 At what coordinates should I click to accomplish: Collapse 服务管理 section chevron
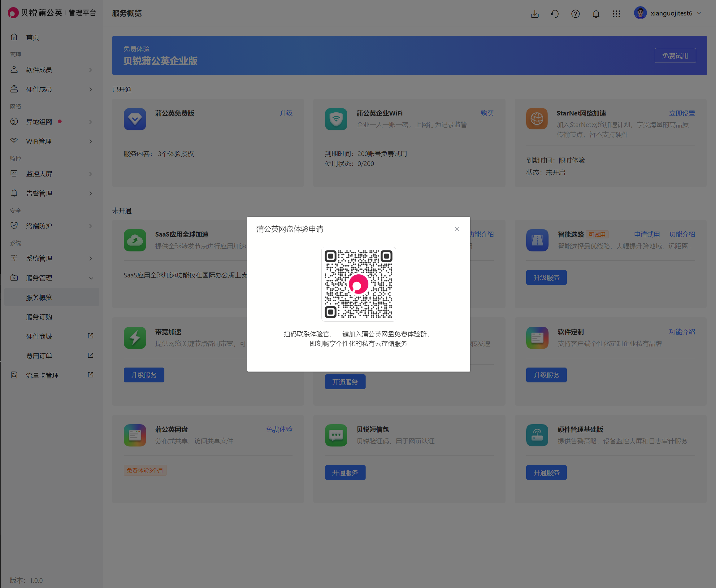pos(91,278)
